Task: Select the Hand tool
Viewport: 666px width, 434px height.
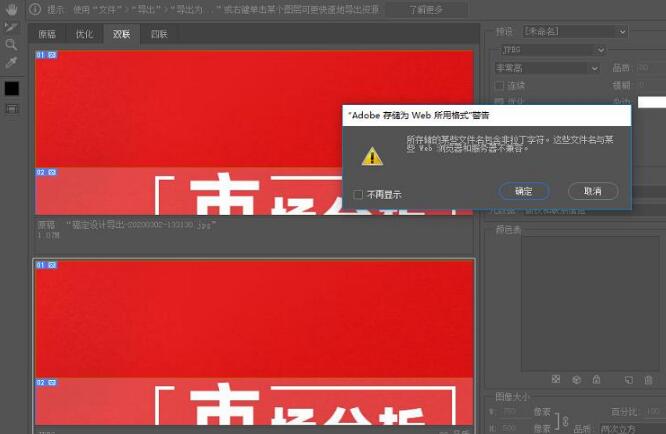Action: pos(11,10)
